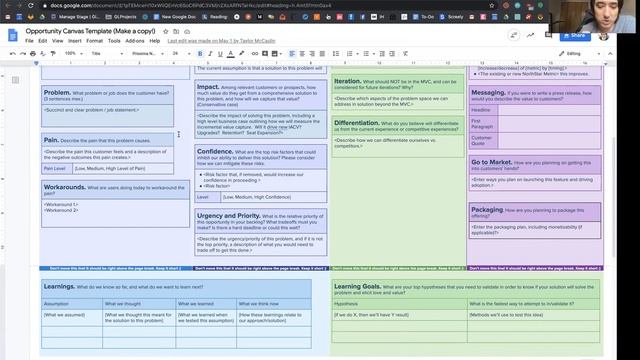Open the Google Docs home icon
The height and width of the screenshot is (360, 640).
13,36
